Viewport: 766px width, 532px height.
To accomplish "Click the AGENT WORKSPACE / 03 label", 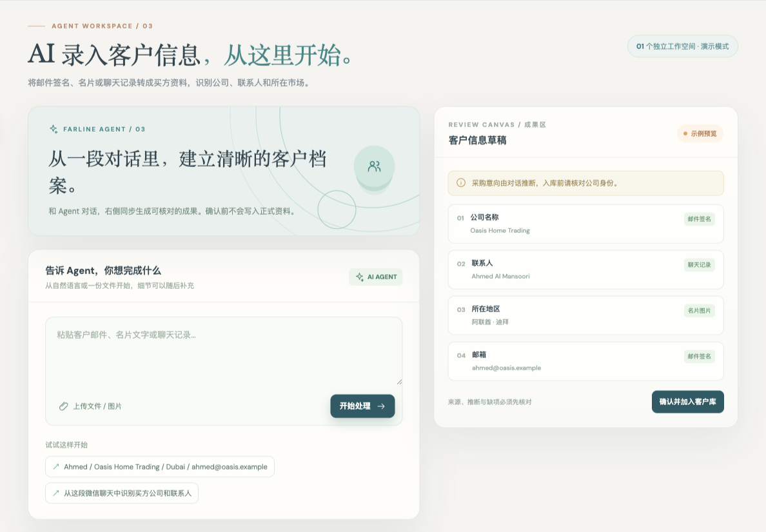I will click(x=102, y=26).
